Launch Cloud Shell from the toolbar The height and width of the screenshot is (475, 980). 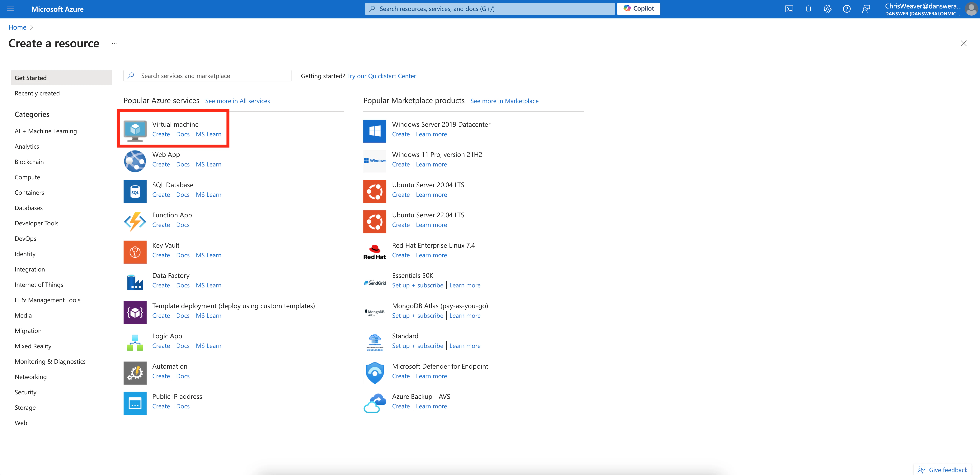(x=789, y=9)
